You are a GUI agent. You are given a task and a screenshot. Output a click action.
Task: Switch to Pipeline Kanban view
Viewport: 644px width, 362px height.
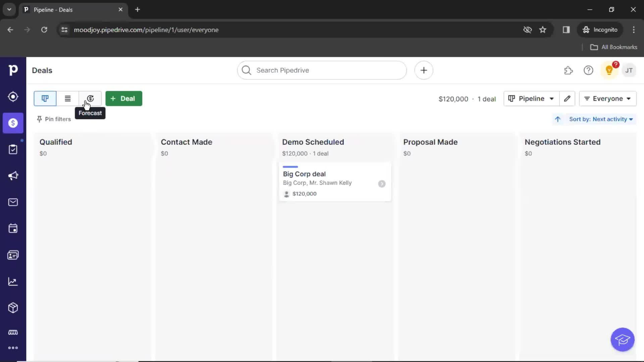point(44,98)
